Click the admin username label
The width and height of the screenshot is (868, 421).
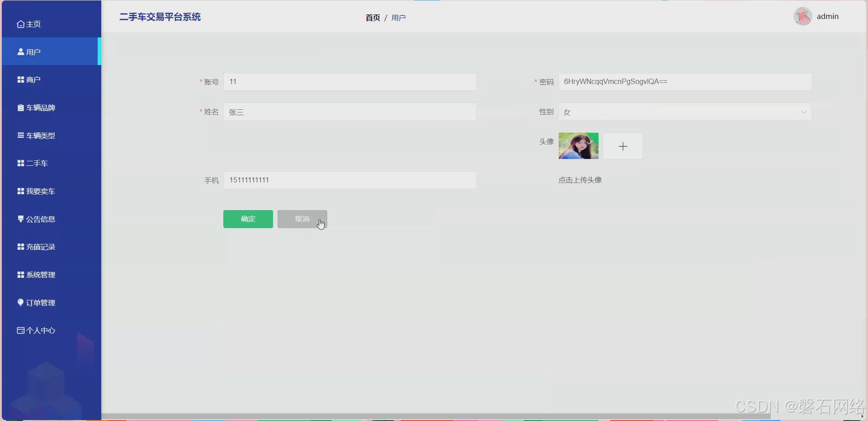pos(828,16)
